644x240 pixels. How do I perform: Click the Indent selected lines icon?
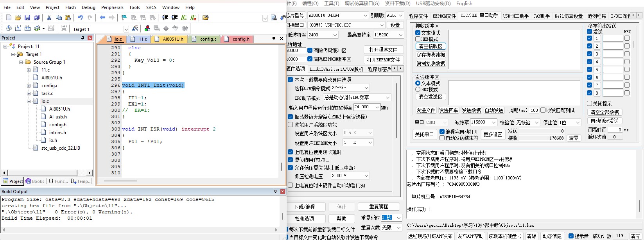[165, 18]
